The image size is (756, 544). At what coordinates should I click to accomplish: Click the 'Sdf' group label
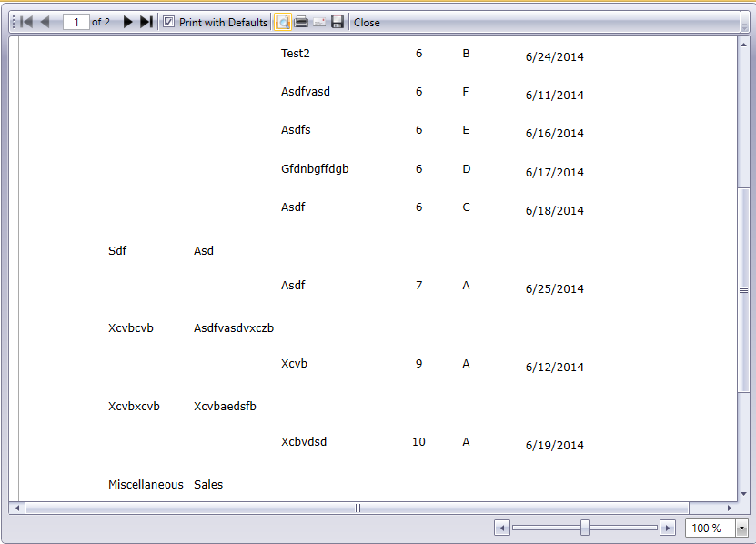pyautogui.click(x=117, y=251)
